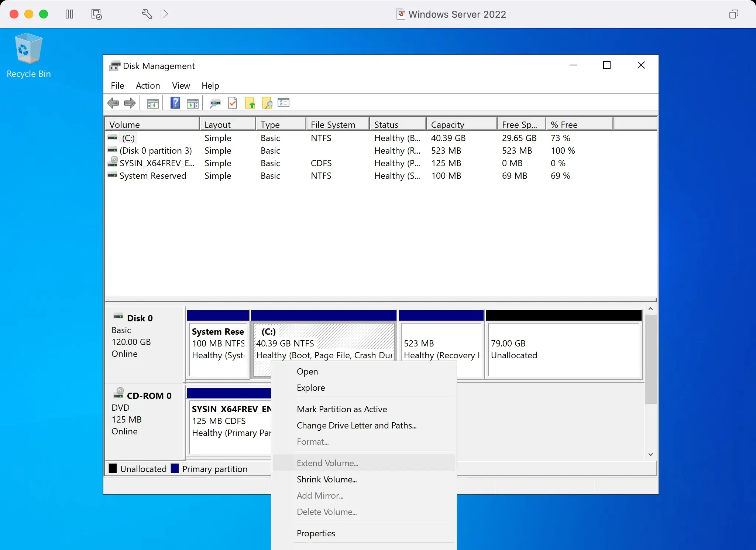Click the window overlap icon at top right

pos(733,14)
